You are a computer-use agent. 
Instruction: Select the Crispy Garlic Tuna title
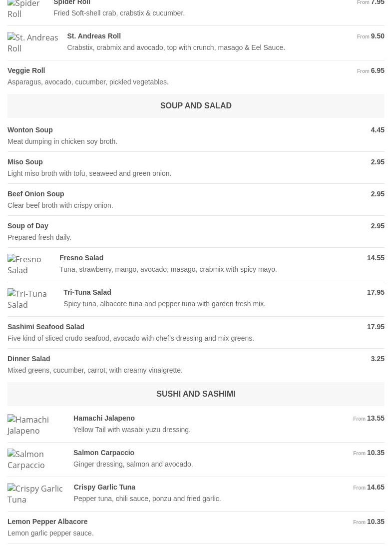point(104,487)
